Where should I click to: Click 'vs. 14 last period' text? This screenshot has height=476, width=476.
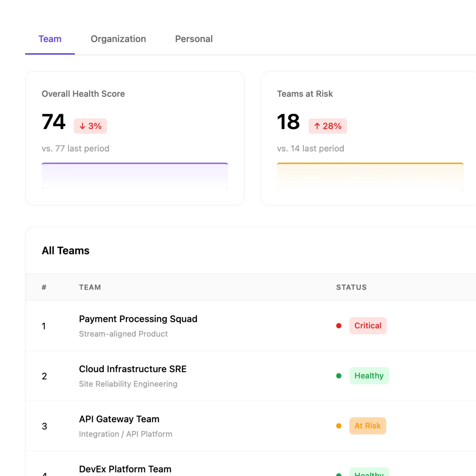pyautogui.click(x=310, y=149)
